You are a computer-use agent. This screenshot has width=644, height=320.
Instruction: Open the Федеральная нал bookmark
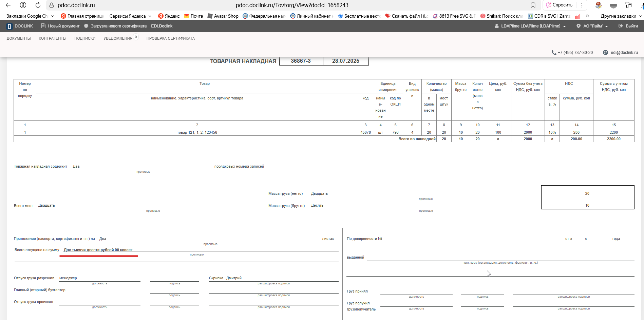pos(264,16)
